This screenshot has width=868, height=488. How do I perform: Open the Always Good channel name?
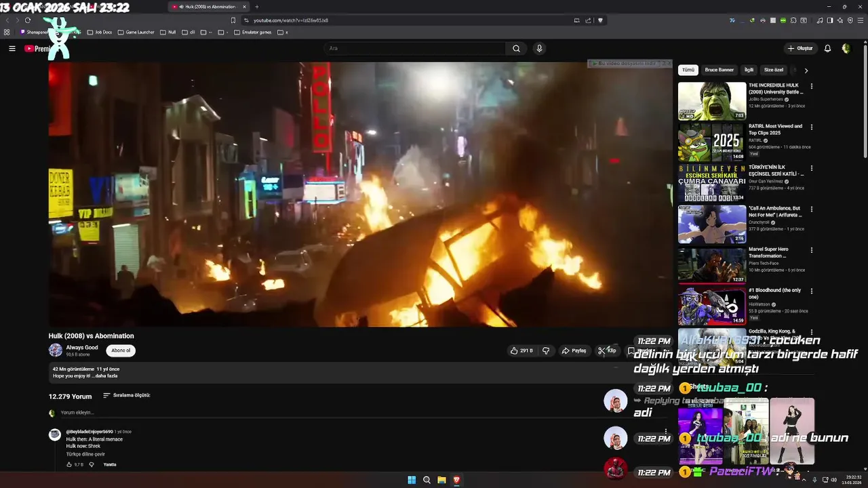pyautogui.click(x=82, y=347)
